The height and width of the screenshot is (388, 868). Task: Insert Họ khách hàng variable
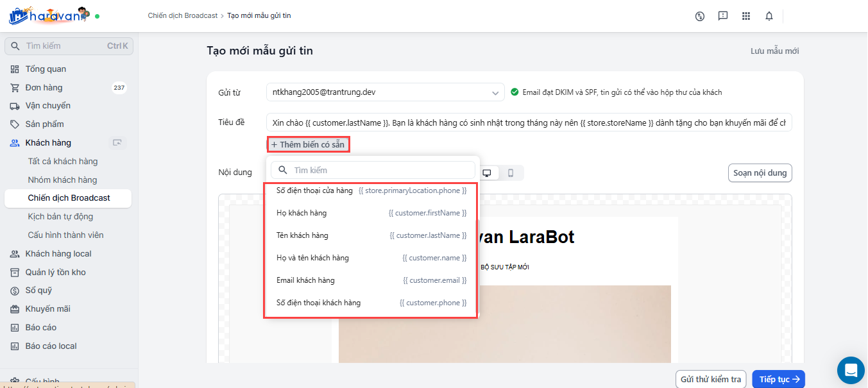(x=371, y=213)
